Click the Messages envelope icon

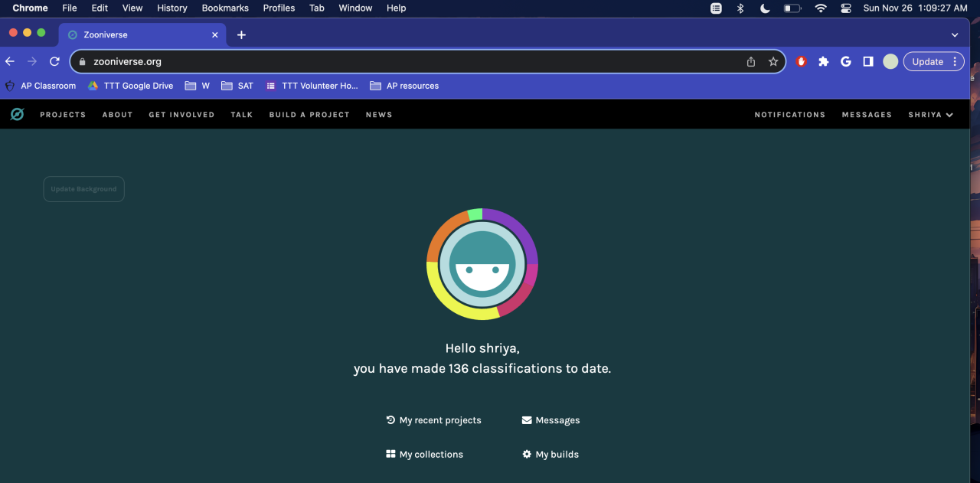[x=527, y=419]
